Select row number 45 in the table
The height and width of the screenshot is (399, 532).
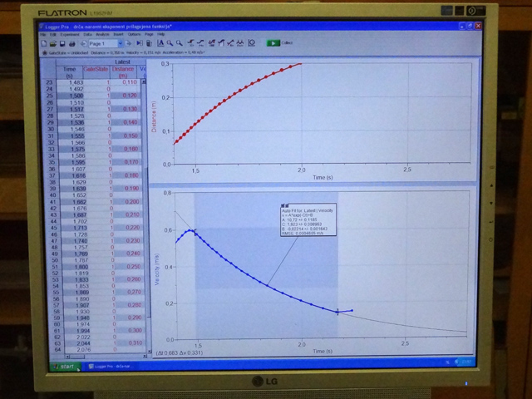click(x=54, y=228)
